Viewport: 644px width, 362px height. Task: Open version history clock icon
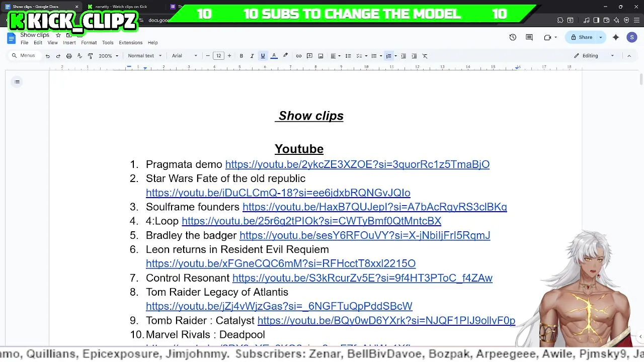[513, 37]
